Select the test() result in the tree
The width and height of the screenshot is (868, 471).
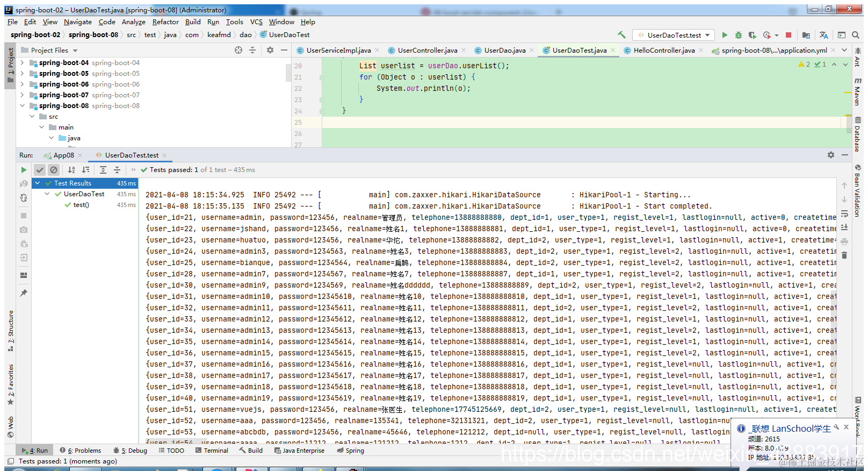pyautogui.click(x=81, y=205)
